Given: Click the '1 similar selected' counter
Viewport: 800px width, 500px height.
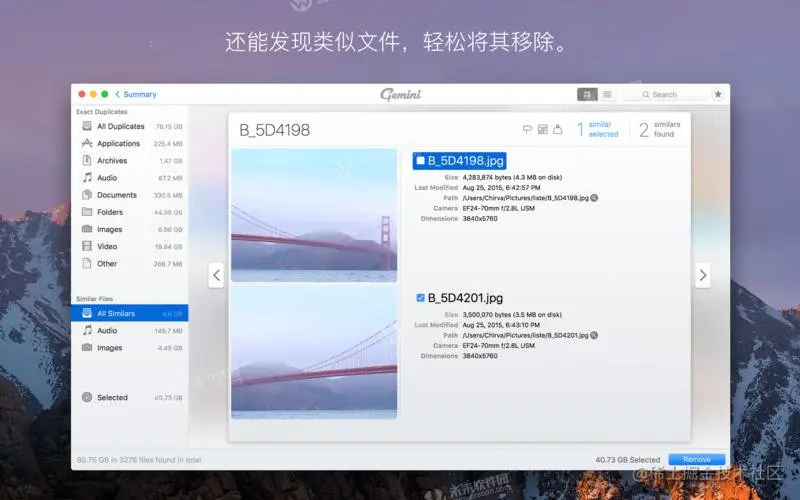Looking at the screenshot, I should (597, 129).
